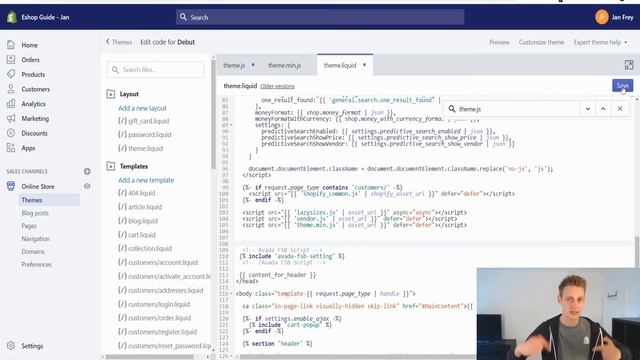The height and width of the screenshot is (360, 640).
Task: Open the Customers page
Action: pyautogui.click(x=36, y=89)
